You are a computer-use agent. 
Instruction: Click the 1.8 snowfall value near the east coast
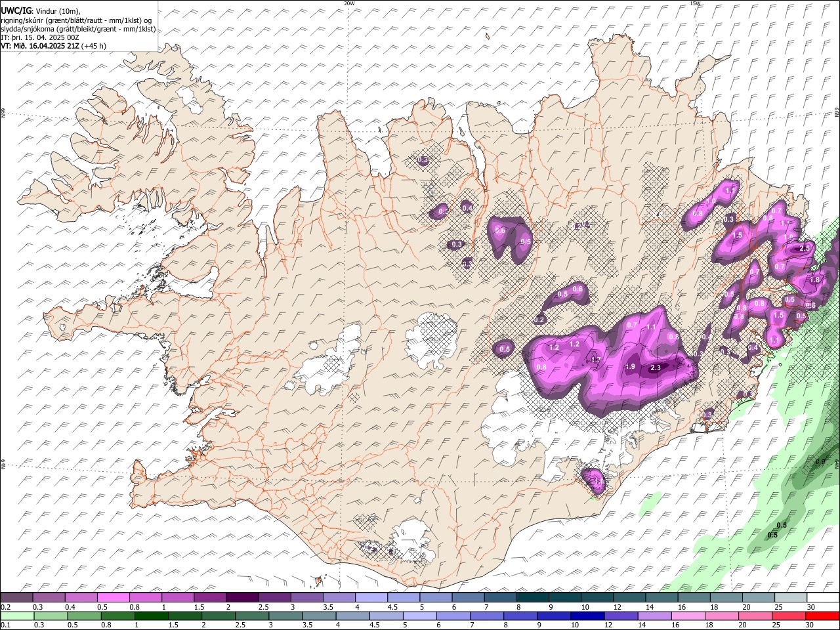(x=814, y=280)
